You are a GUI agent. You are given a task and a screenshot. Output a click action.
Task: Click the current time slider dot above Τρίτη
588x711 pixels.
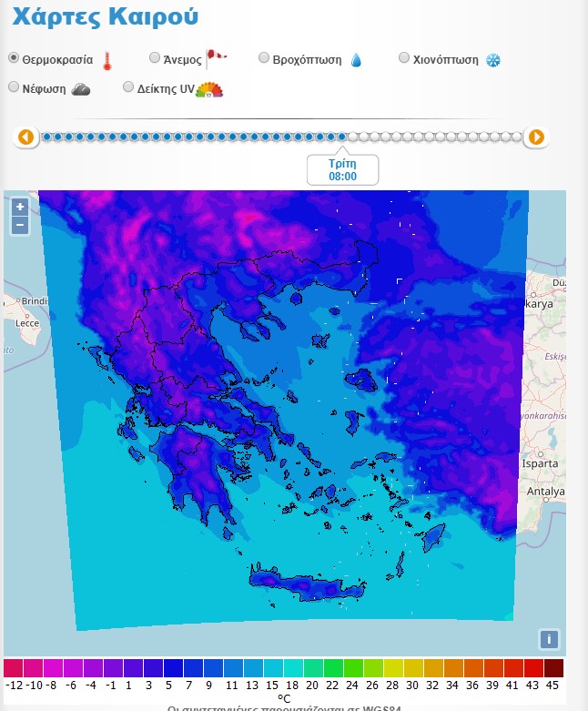tap(342, 137)
